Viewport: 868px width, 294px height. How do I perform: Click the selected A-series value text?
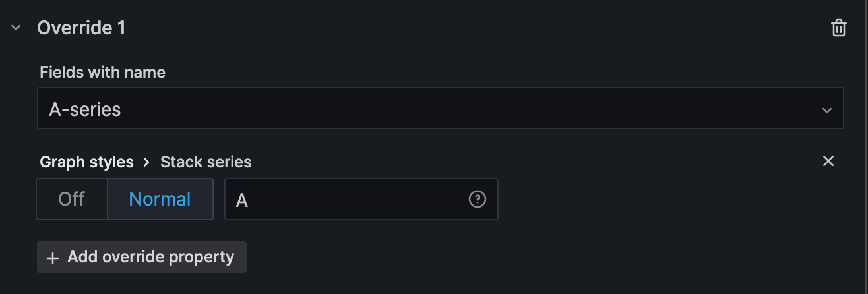tap(85, 109)
